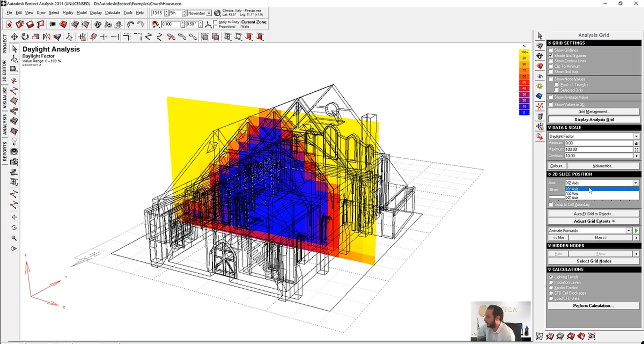Check Snap to Cell Boundary
Screen dimensions: 644x344
coord(550,204)
